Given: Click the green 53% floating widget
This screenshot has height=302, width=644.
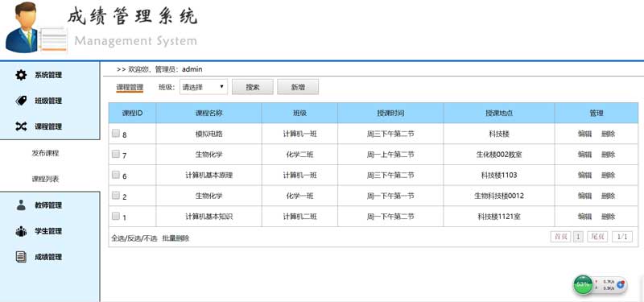Looking at the screenshot, I should click(x=583, y=284).
